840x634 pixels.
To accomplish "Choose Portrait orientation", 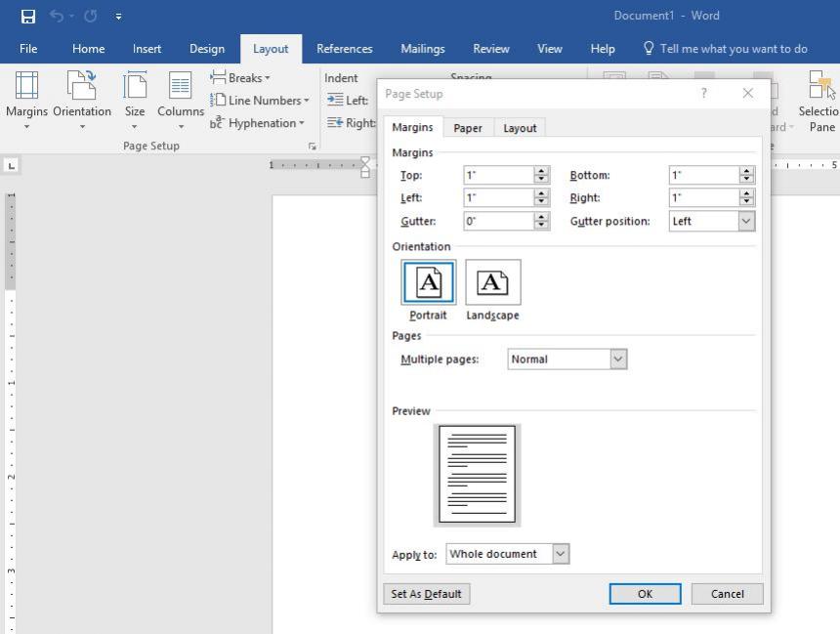I will pyautogui.click(x=429, y=282).
